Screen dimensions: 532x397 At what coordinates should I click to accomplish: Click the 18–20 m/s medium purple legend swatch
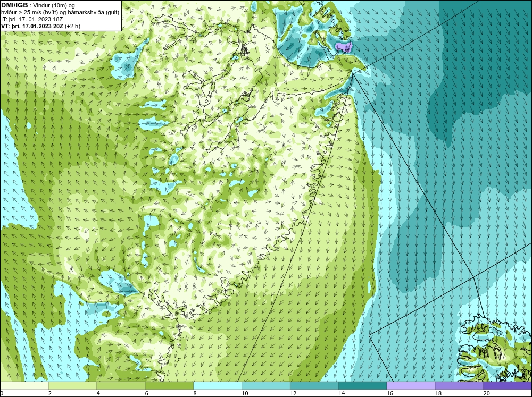pyautogui.click(x=460, y=386)
